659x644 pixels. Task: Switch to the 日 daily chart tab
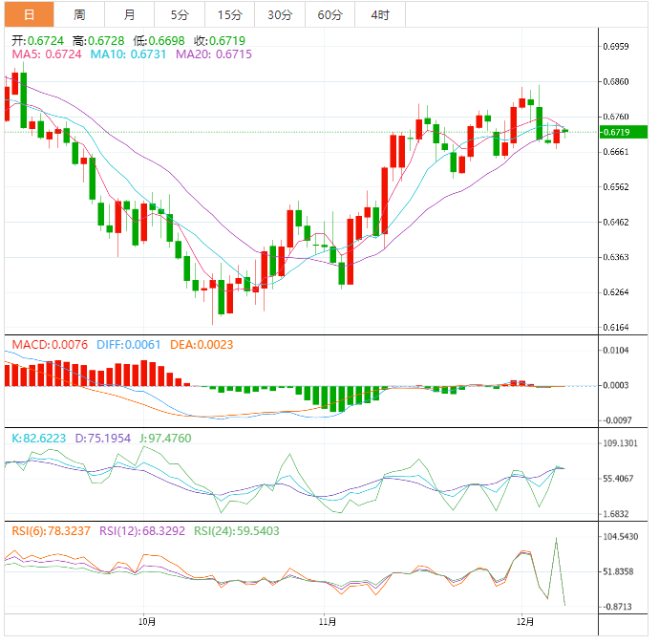(x=29, y=14)
